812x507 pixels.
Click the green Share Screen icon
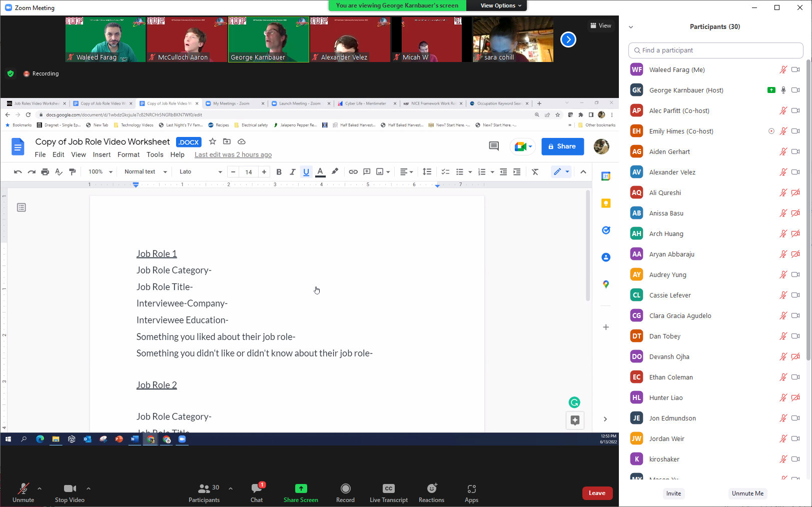click(x=301, y=488)
